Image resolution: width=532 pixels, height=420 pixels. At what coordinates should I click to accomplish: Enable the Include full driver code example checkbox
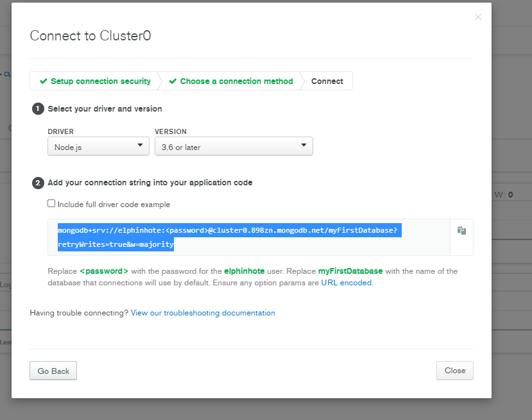click(52, 203)
